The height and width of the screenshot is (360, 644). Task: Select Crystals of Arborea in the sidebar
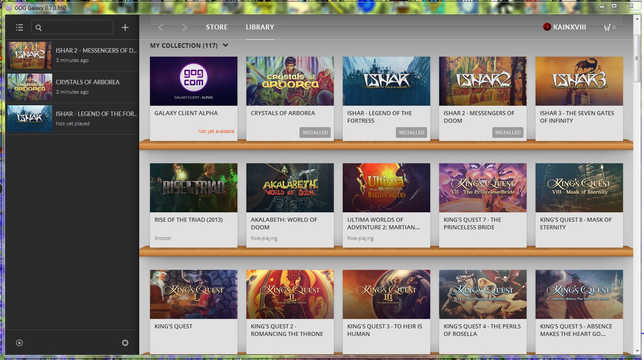(72, 87)
